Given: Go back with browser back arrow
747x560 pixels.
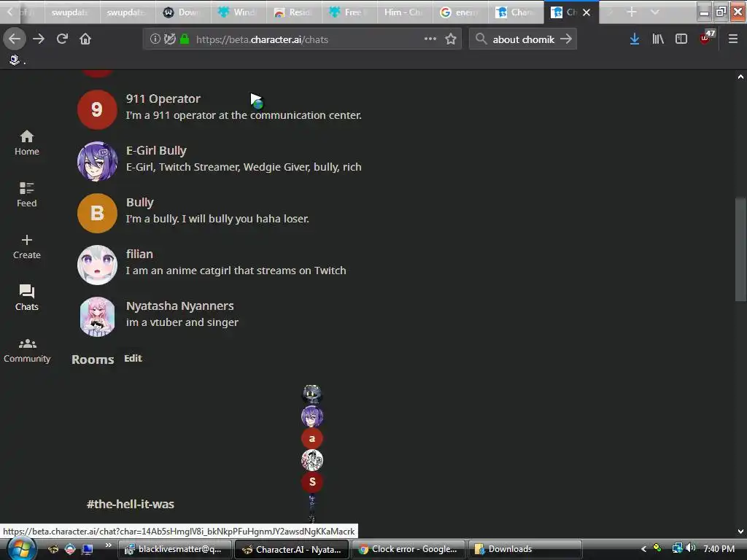Looking at the screenshot, I should 15,39.
